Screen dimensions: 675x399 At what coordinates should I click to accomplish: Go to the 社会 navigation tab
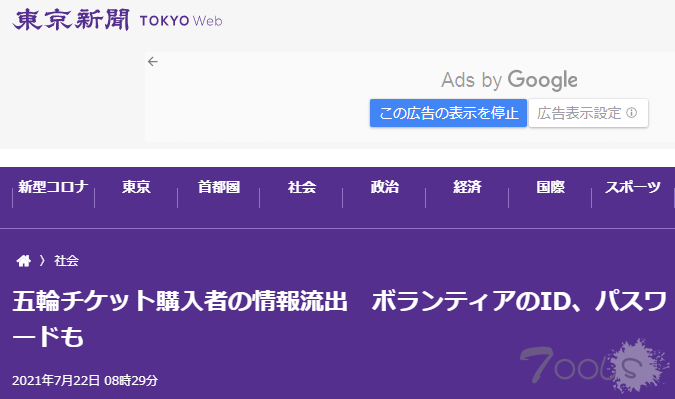click(x=302, y=187)
